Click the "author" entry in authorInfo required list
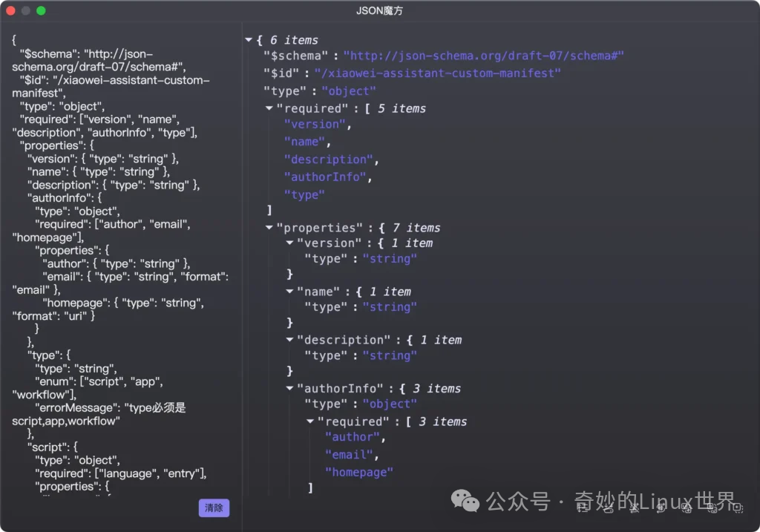 point(353,437)
